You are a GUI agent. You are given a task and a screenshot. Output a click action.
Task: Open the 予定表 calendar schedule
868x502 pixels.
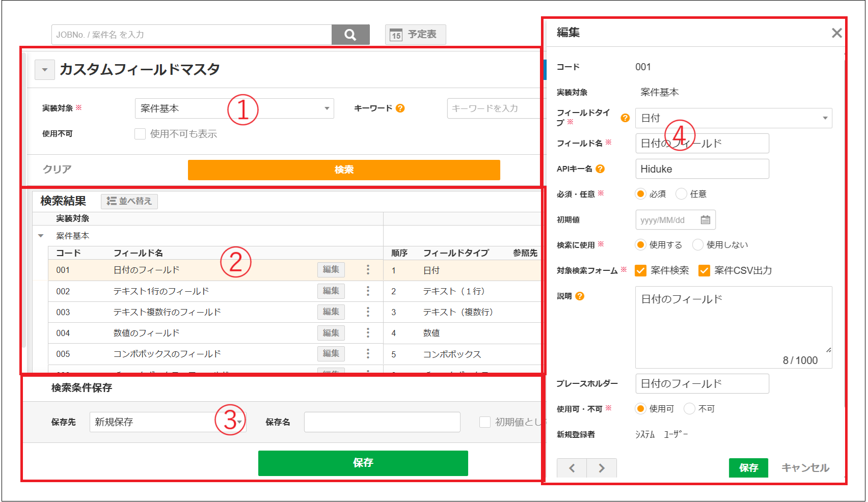coord(415,35)
